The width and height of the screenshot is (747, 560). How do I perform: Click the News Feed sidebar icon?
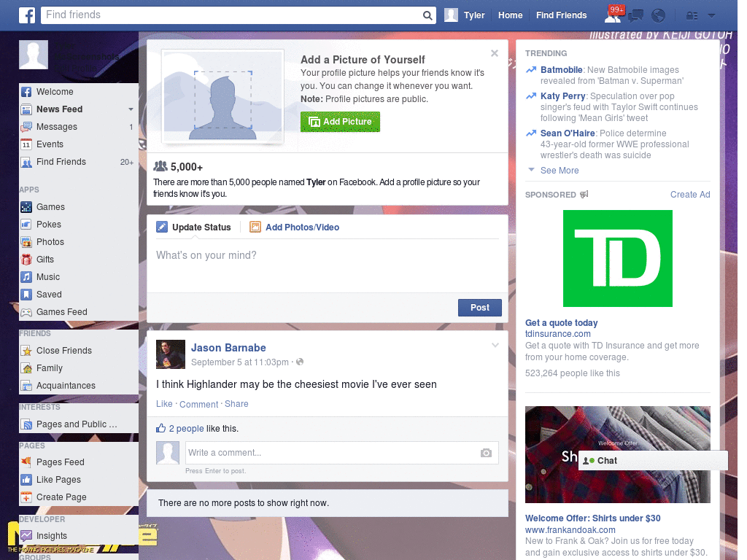tap(26, 109)
